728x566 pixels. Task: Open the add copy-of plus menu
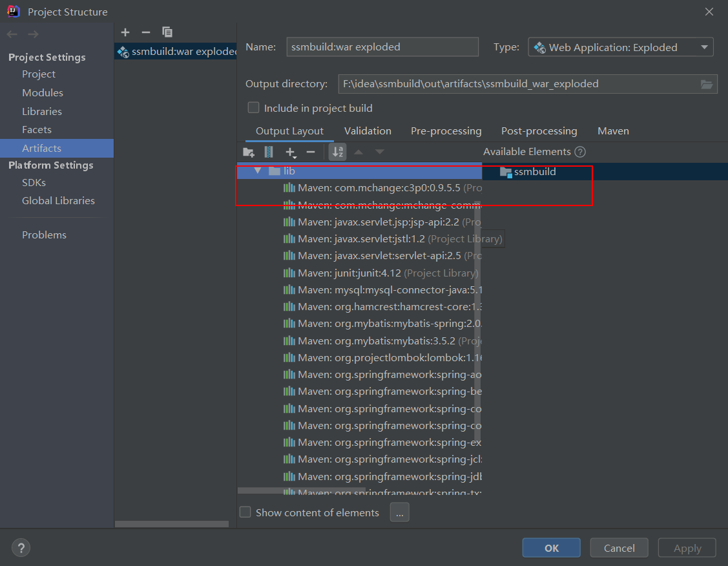click(291, 152)
